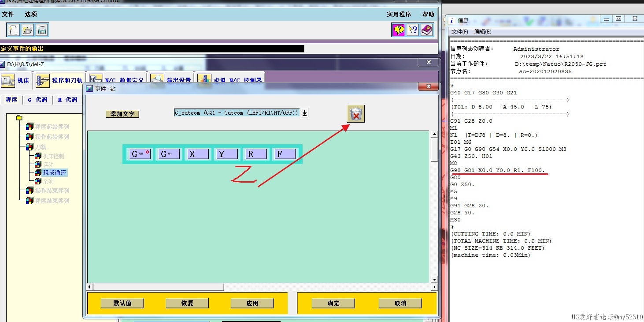Click the 默认值 button
This screenshot has width=644, height=322.
click(x=122, y=303)
